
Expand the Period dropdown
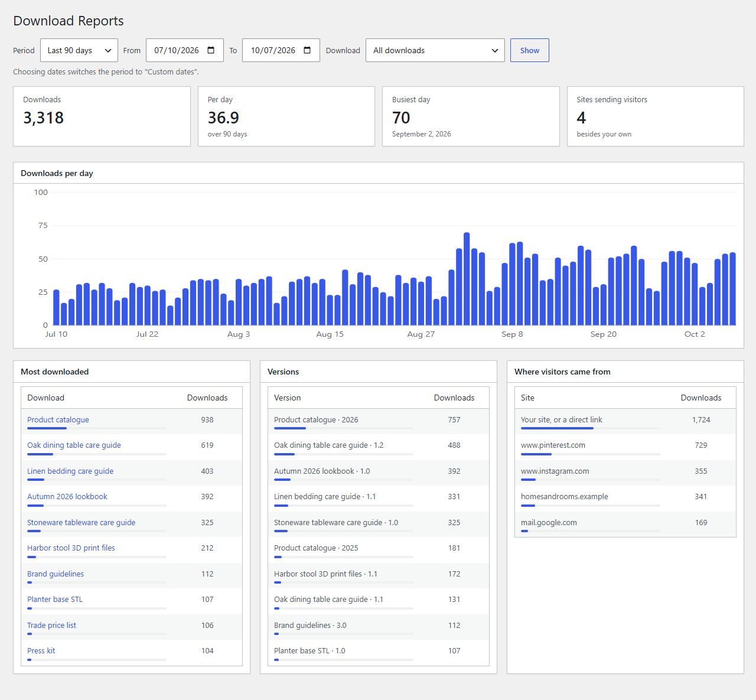tap(79, 50)
